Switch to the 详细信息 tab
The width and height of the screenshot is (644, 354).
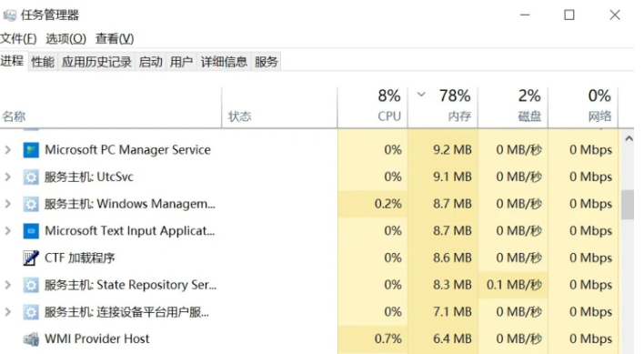224,62
